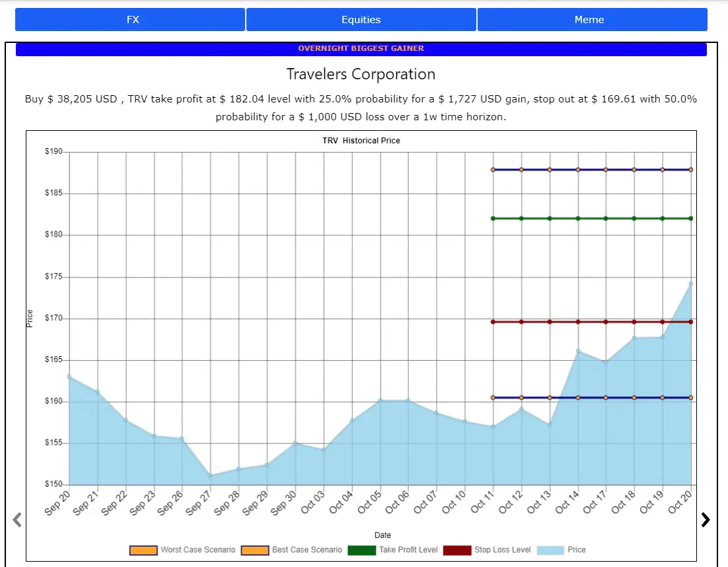Click the Sep 20 price data point
The width and height of the screenshot is (728, 567).
pyautogui.click(x=69, y=377)
